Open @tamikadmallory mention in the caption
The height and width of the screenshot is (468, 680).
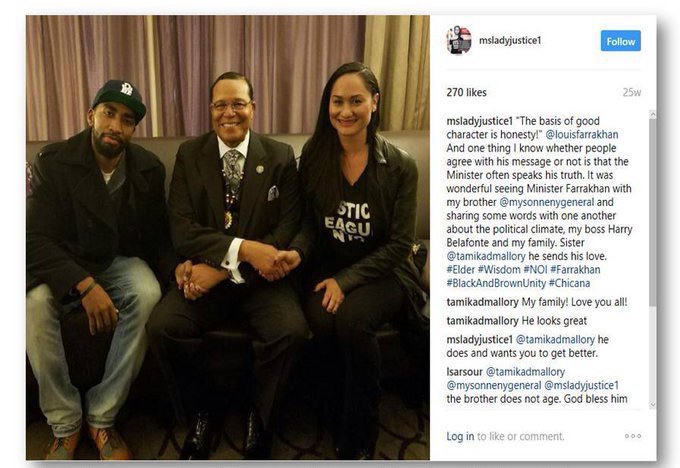point(486,256)
